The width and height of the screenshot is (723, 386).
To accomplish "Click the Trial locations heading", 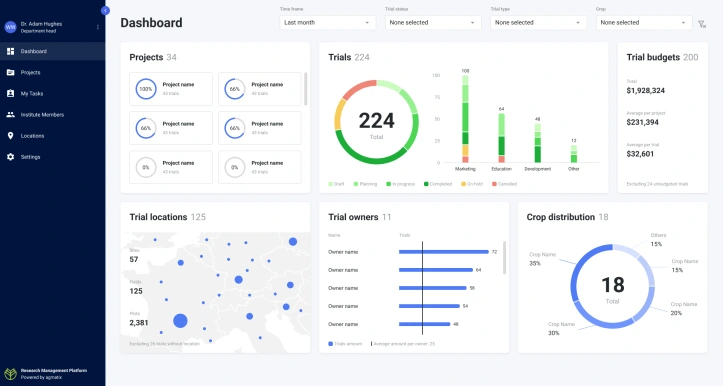I will click(x=158, y=217).
